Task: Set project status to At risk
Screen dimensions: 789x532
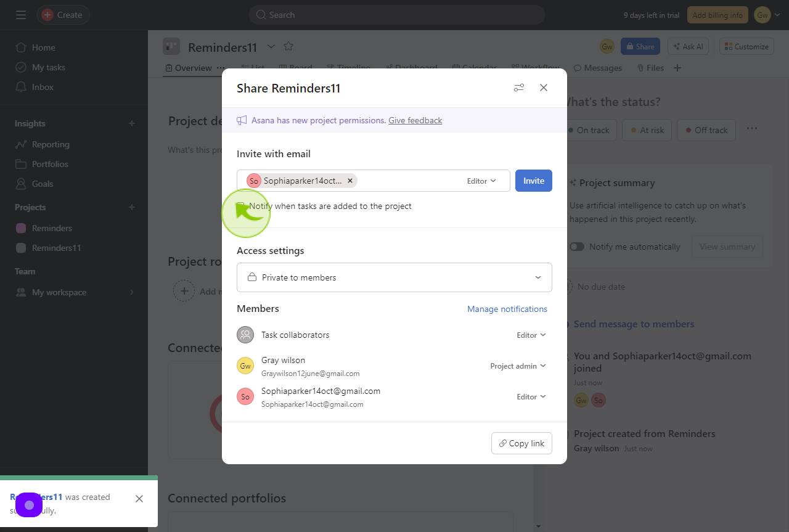Action: [x=646, y=130]
